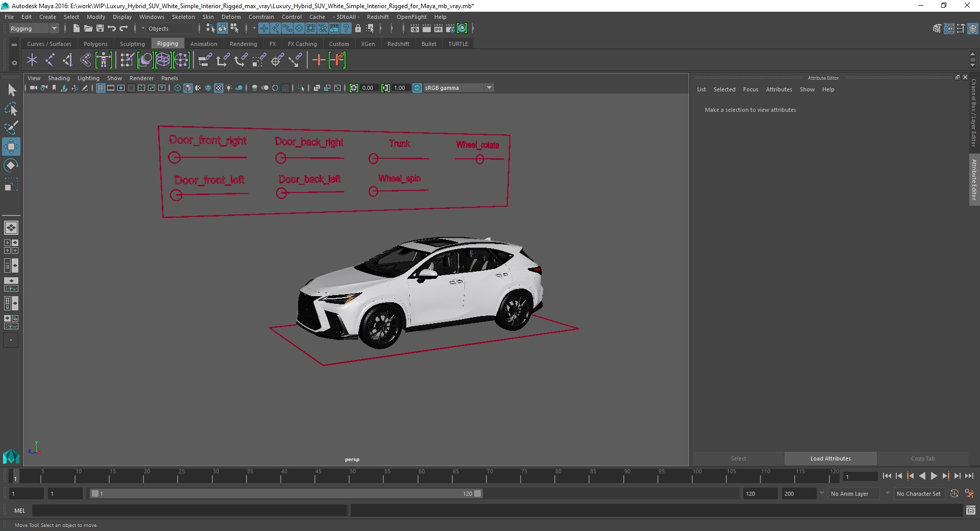
Task: Toggle textured display in viewport
Action: click(218, 88)
